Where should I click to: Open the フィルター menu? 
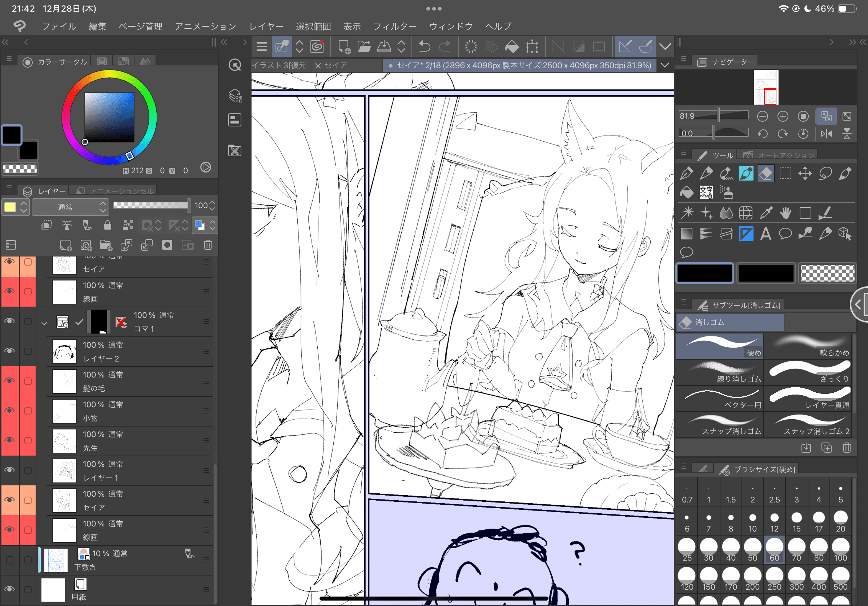[x=394, y=26]
